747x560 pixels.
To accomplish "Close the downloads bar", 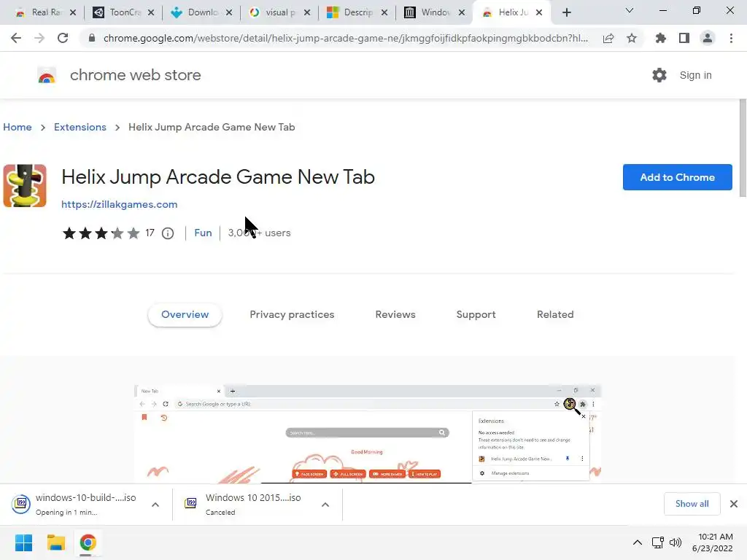I will pyautogui.click(x=734, y=504).
